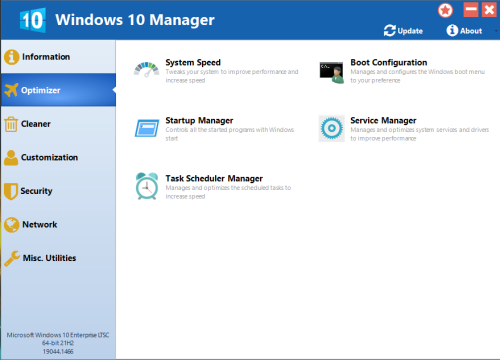Click 'Controls all the started programs' description
500x360 pixels.
[x=230, y=134]
